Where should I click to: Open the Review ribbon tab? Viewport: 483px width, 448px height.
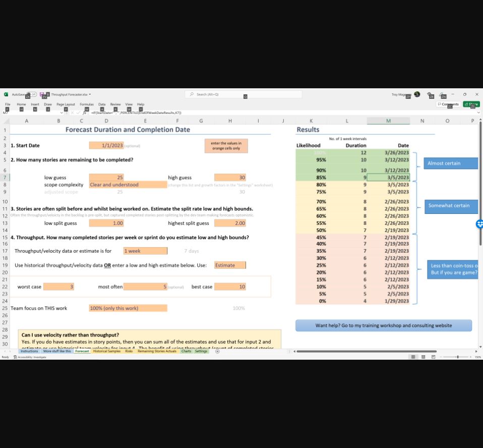115,104
